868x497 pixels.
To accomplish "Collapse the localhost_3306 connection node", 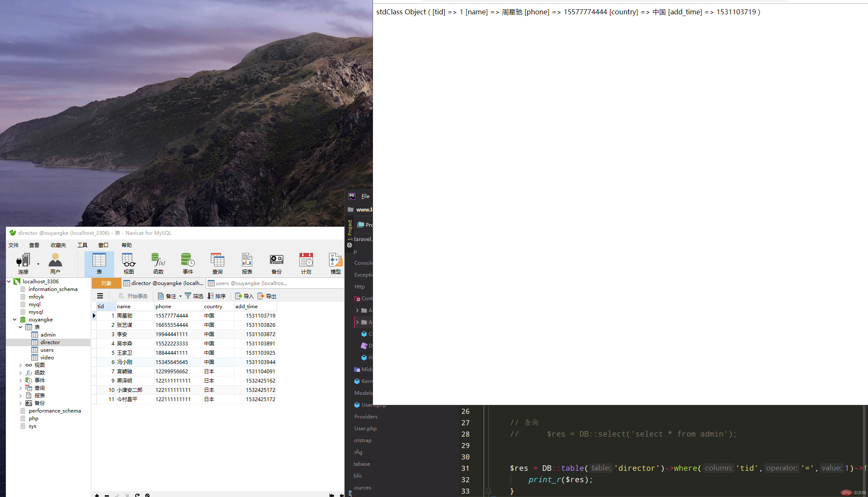I will tap(9, 281).
